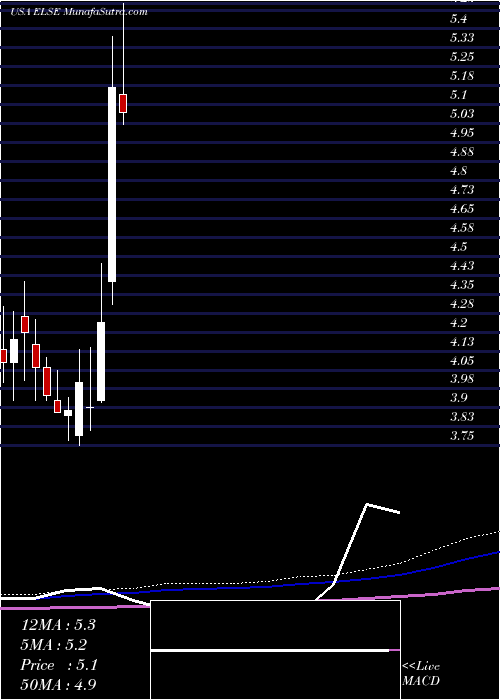
Task: Click the 5.18 price axis label
Action: 462,76
